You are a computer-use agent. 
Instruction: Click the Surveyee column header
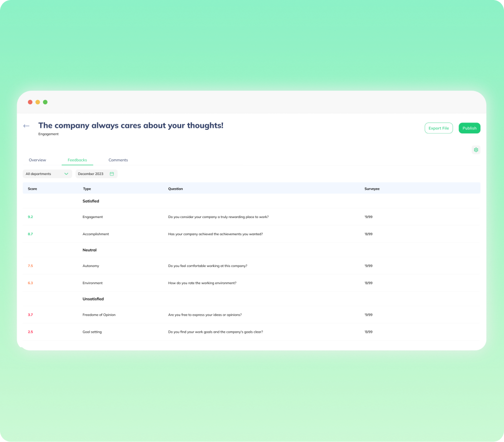pos(372,189)
